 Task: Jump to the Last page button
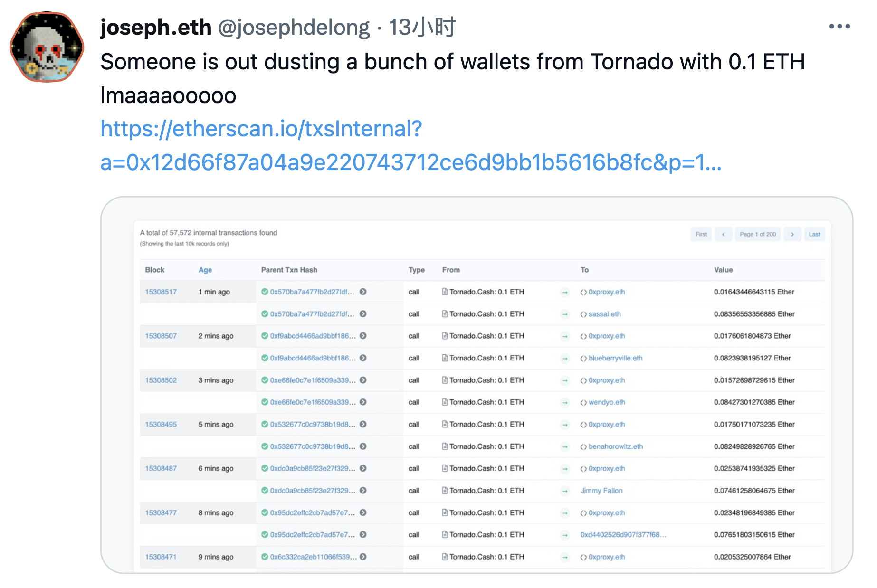click(814, 234)
